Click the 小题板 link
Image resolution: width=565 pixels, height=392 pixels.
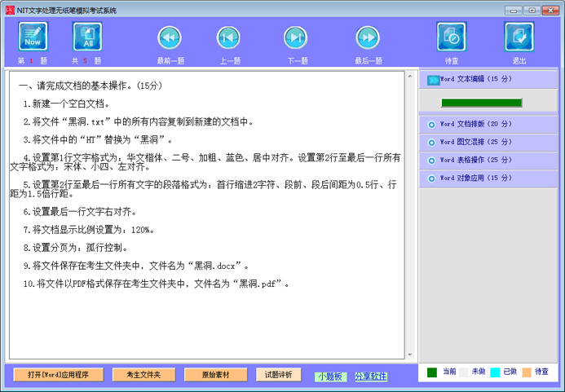[330, 377]
